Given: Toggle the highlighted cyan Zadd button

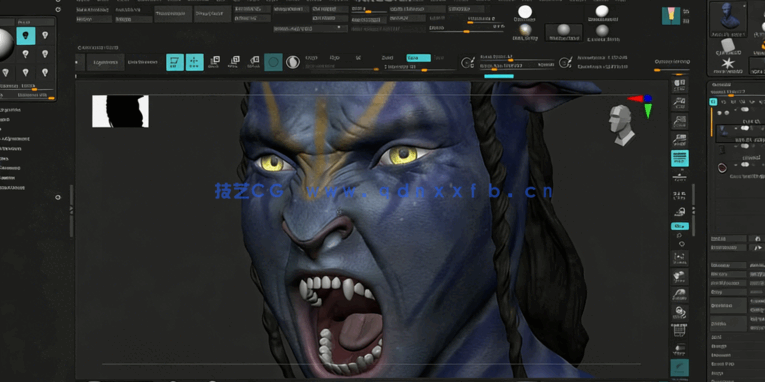Looking at the screenshot, I should click(x=419, y=58).
